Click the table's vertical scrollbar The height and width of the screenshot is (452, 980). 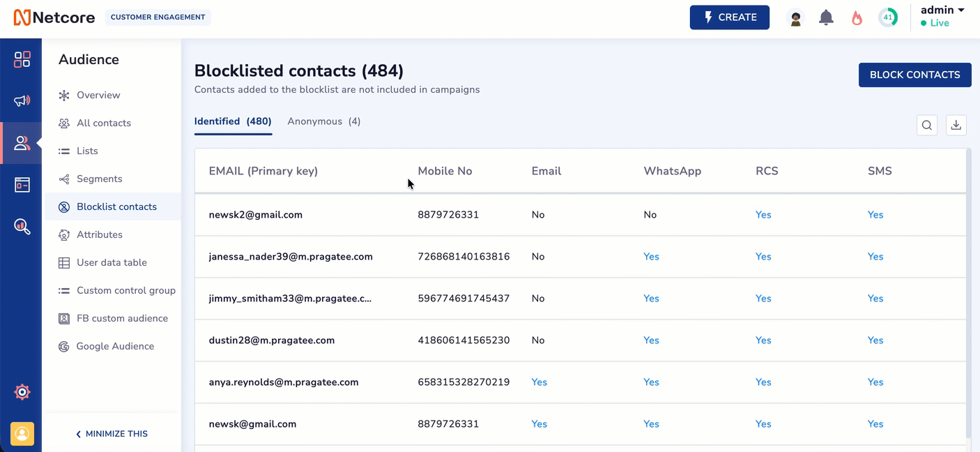click(x=969, y=293)
